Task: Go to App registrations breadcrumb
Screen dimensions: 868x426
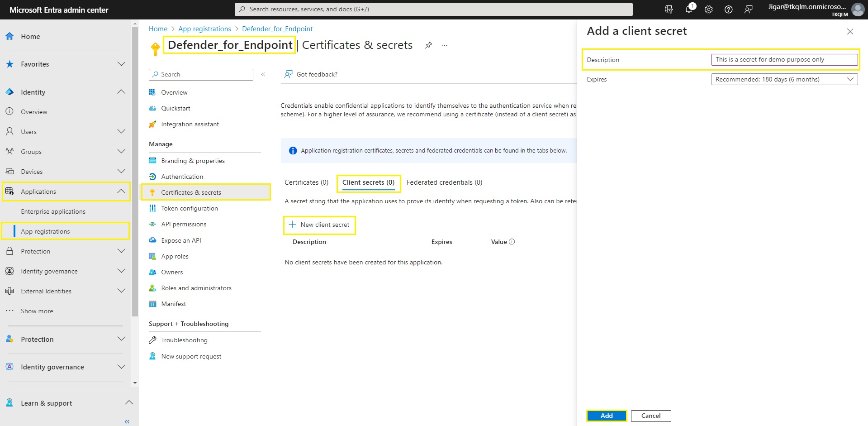Action: pos(204,29)
